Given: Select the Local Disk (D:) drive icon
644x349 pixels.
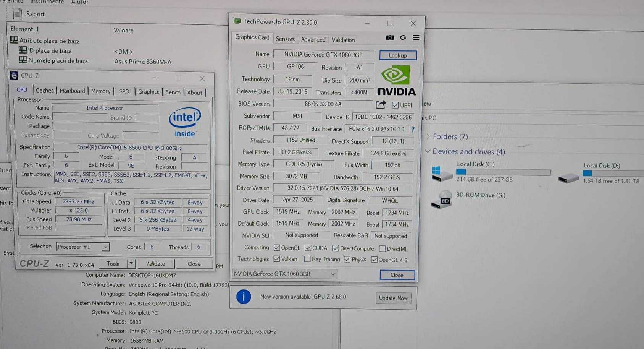Looking at the screenshot, I should [568, 178].
